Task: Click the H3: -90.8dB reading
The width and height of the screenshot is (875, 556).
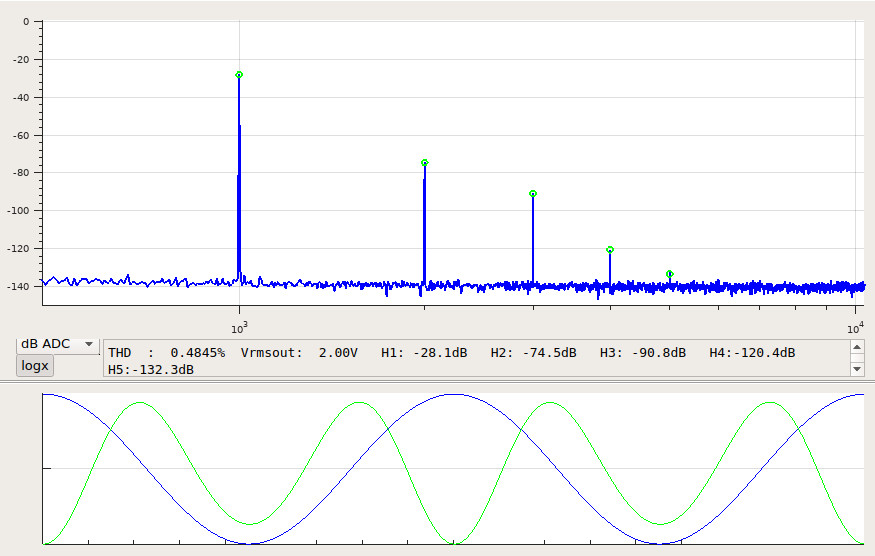Action: click(643, 353)
